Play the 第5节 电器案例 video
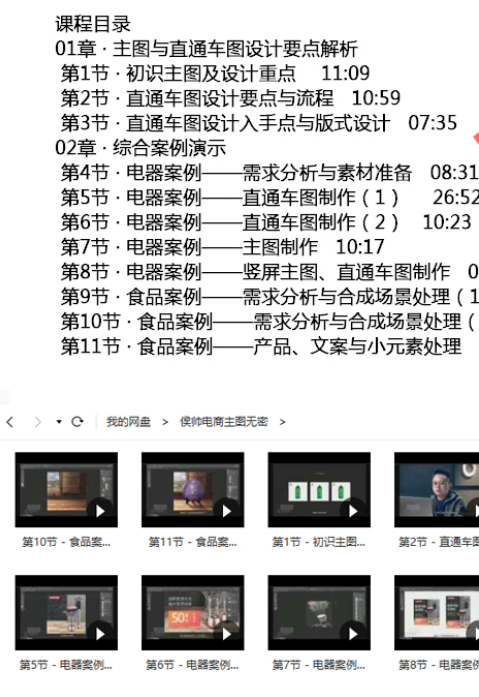Image resolution: width=479 pixels, height=697 pixels. [100, 634]
